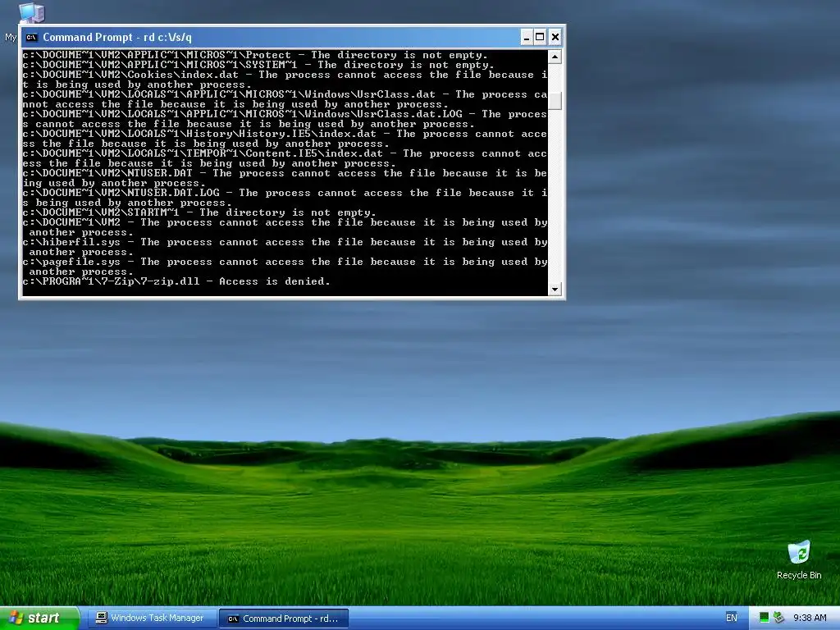Open the Command Prompt system menu icon
840x630 pixels.
[x=32, y=37]
